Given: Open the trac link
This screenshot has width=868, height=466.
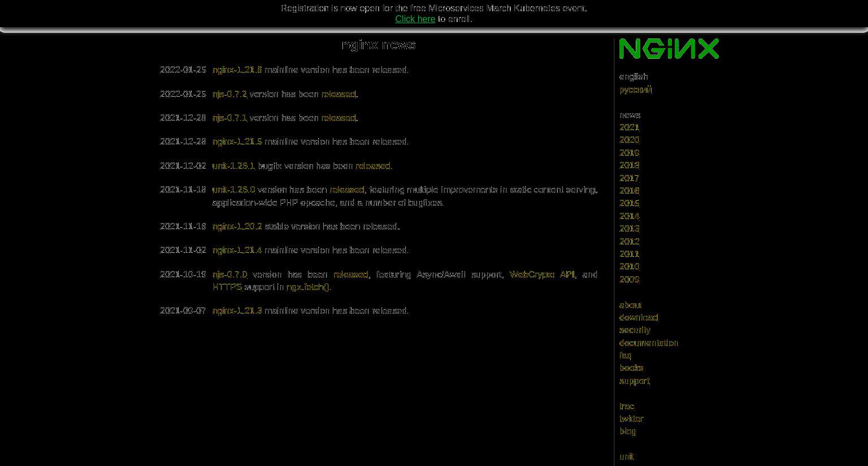Looking at the screenshot, I should click(x=627, y=406).
